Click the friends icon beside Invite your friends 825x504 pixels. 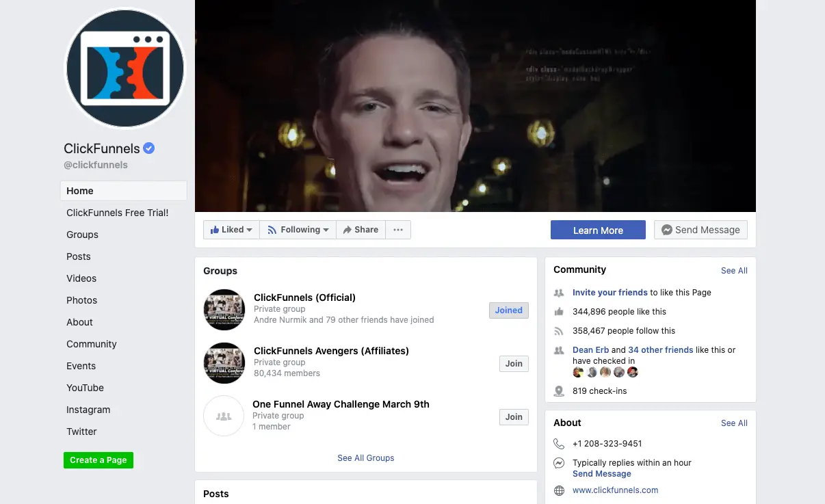tap(559, 293)
